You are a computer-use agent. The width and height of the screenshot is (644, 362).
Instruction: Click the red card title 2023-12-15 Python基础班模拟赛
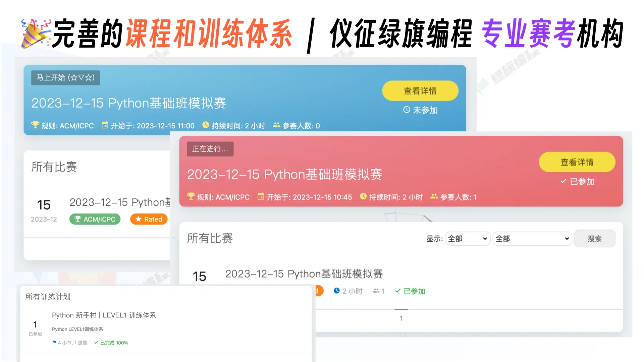tap(284, 175)
